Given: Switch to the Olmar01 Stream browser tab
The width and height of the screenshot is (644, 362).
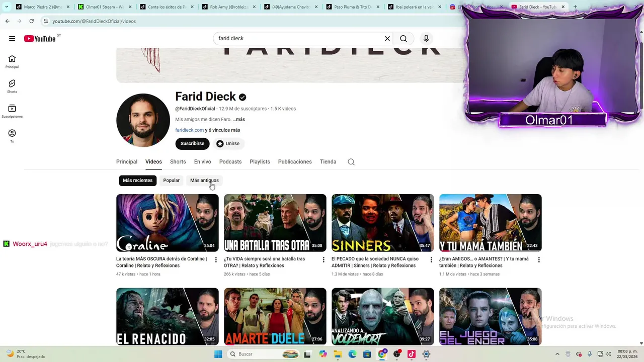Looking at the screenshot, I should click(105, 7).
